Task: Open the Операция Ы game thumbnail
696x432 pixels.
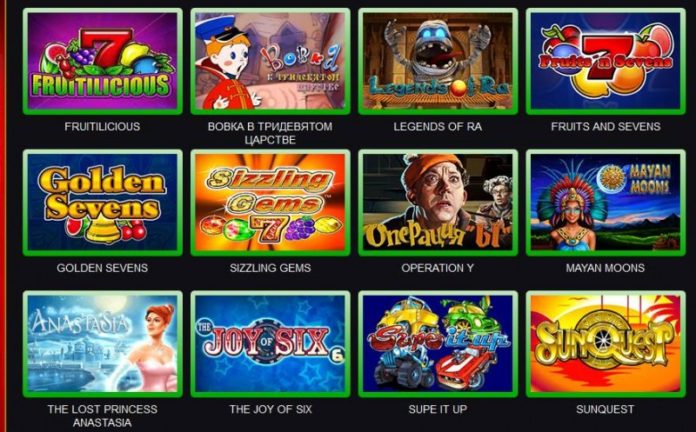Action: point(438,202)
